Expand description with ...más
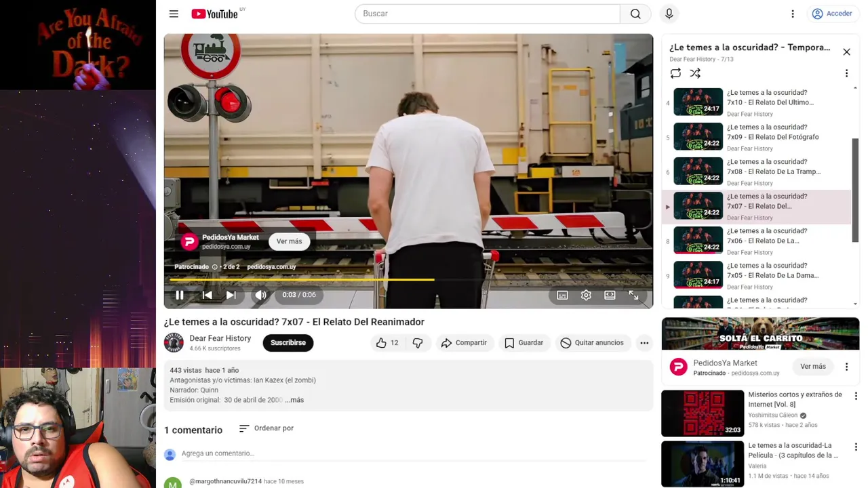This screenshot has height=488, width=868. (x=294, y=400)
